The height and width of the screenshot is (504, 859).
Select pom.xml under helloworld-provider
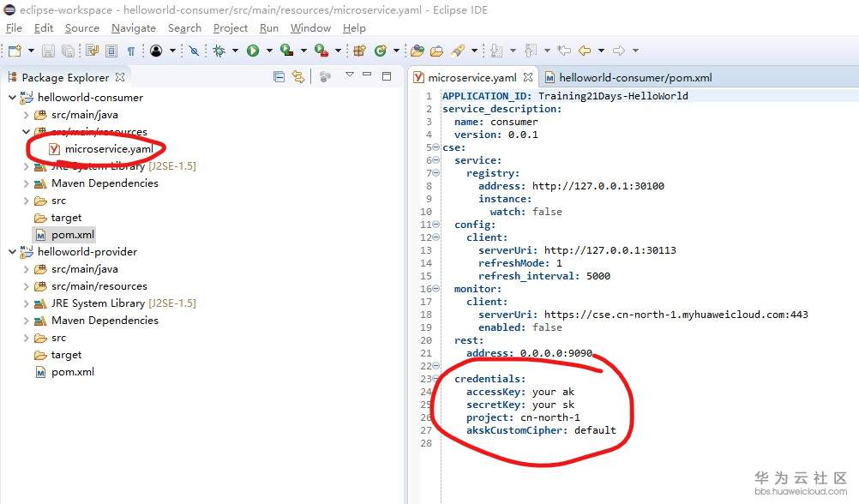[72, 372]
